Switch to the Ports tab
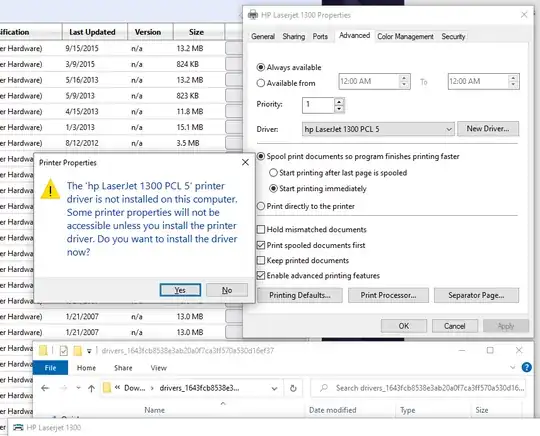This screenshot has height=436, width=540. [320, 36]
